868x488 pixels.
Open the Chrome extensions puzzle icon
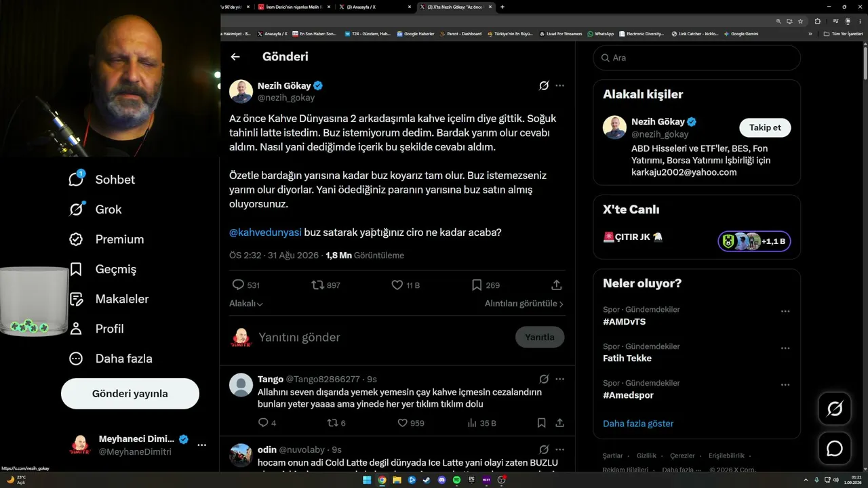pyautogui.click(x=817, y=21)
